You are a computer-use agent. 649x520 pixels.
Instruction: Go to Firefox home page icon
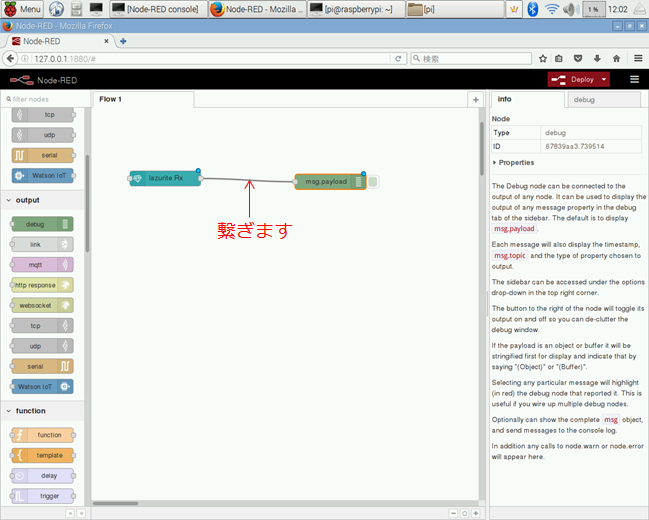616,58
